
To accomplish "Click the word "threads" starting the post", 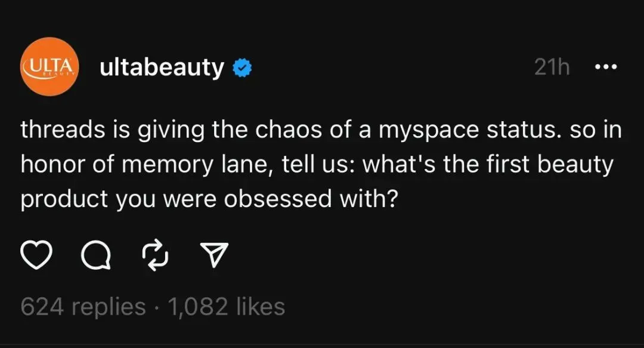I will coord(63,130).
